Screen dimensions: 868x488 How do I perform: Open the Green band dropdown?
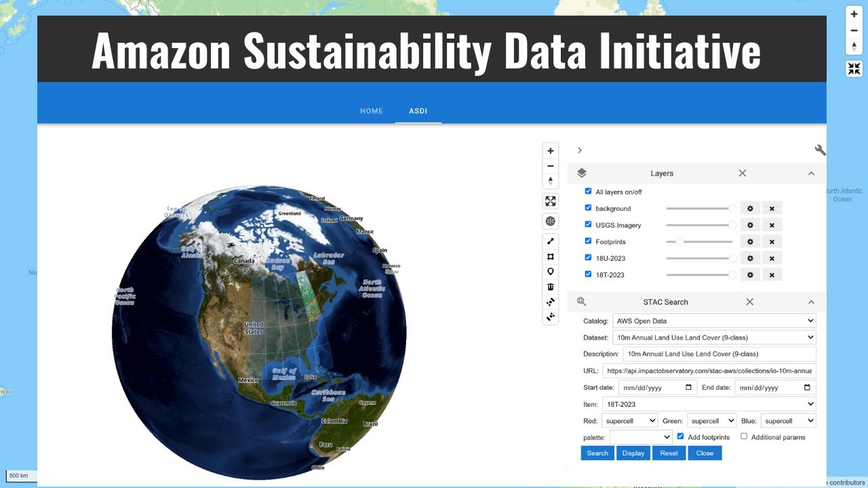click(x=711, y=421)
